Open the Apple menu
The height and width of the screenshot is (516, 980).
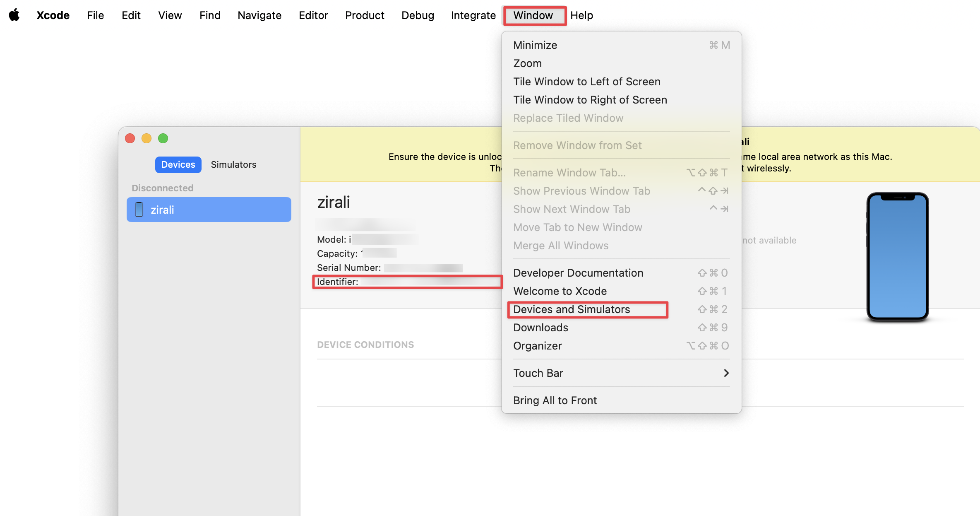coord(14,15)
